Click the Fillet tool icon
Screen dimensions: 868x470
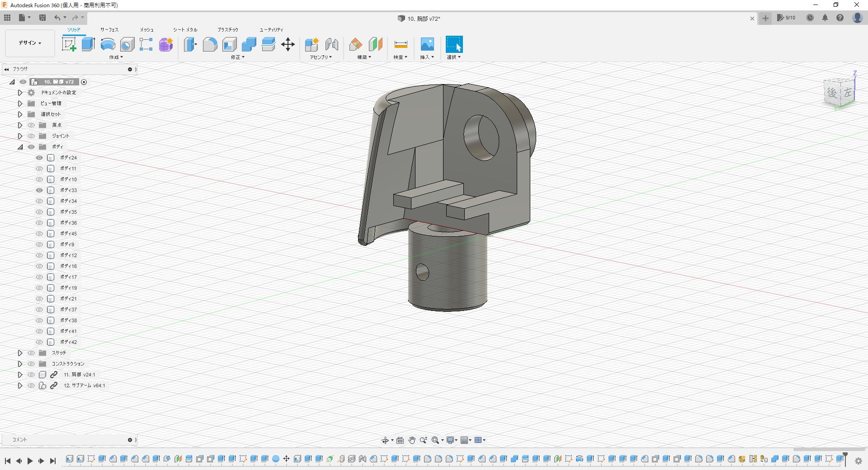click(210, 44)
